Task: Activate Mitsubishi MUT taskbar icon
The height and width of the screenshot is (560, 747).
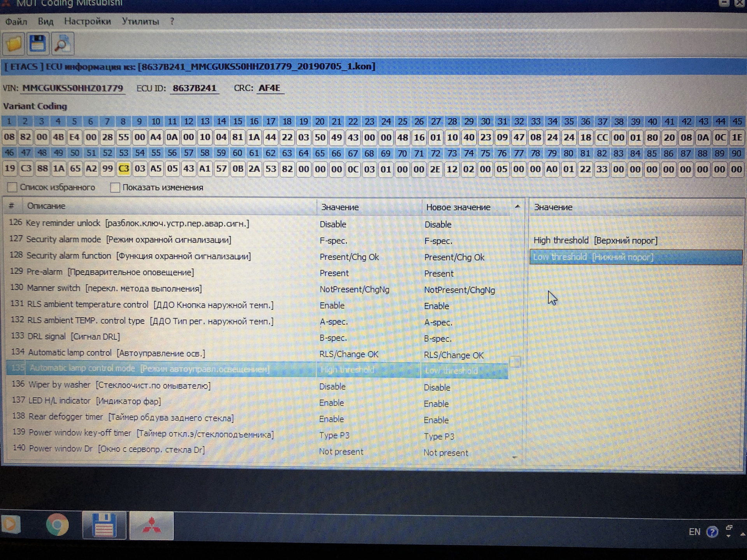Action: coord(151,525)
